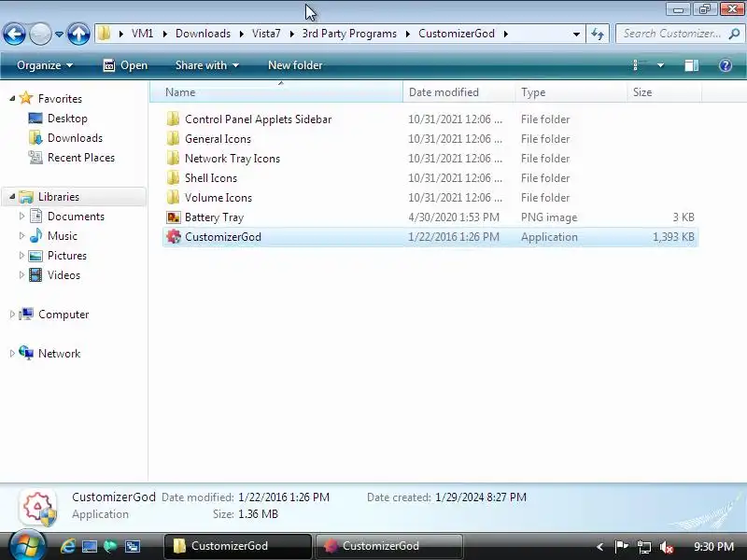Expand the arrow between Downloads and Vista7
The height and width of the screenshot is (560, 747).
point(242,34)
